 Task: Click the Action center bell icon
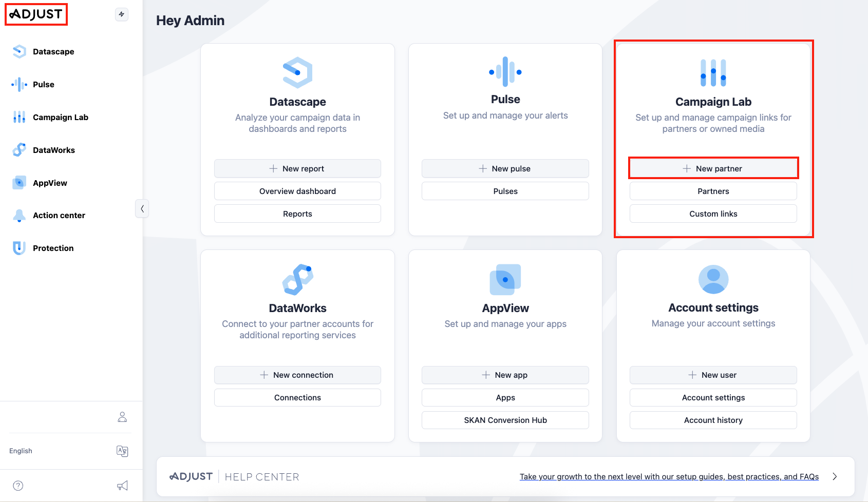tap(20, 216)
